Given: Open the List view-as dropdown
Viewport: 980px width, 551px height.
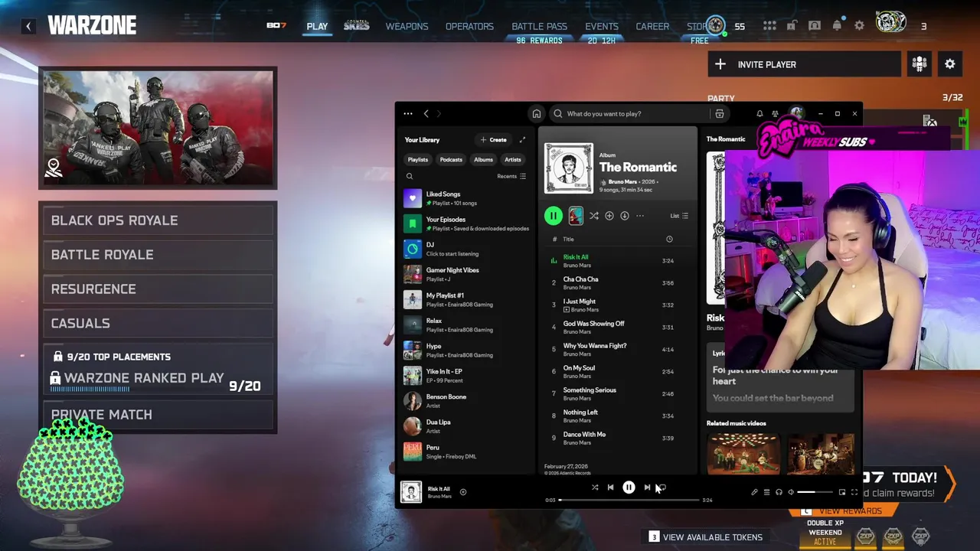Looking at the screenshot, I should click(679, 216).
